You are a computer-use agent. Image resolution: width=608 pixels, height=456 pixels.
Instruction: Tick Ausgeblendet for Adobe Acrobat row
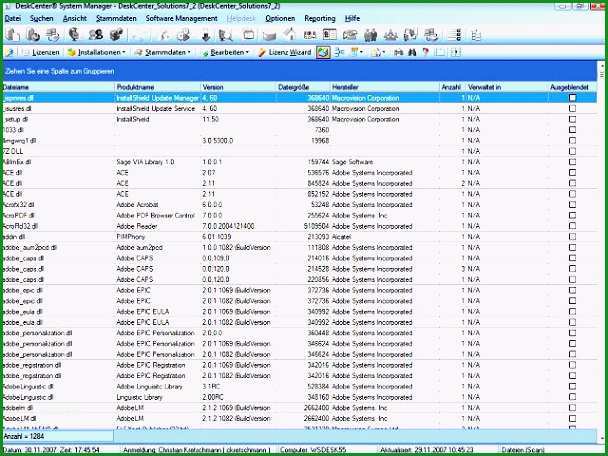(x=572, y=205)
